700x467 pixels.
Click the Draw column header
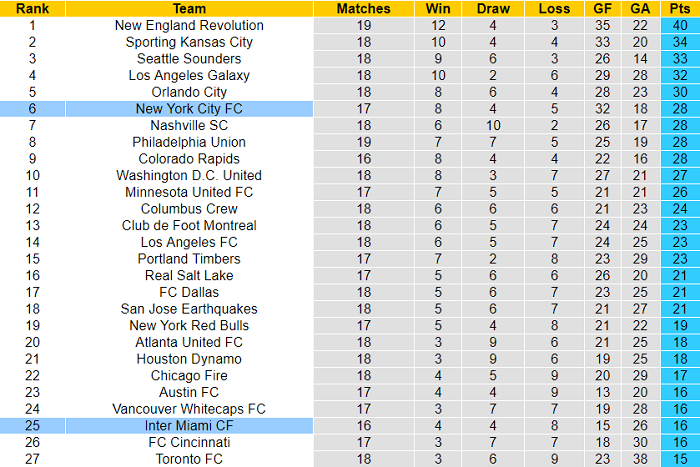tap(492, 8)
